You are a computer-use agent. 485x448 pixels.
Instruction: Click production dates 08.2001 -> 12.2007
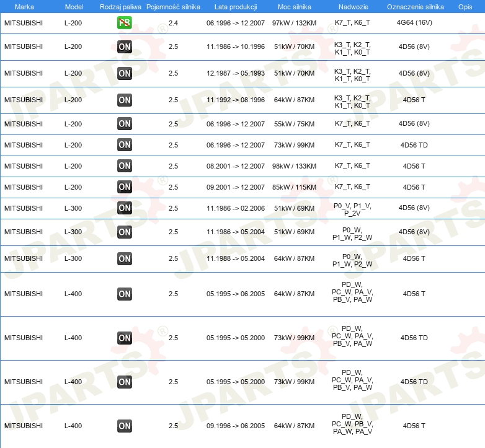click(236, 166)
